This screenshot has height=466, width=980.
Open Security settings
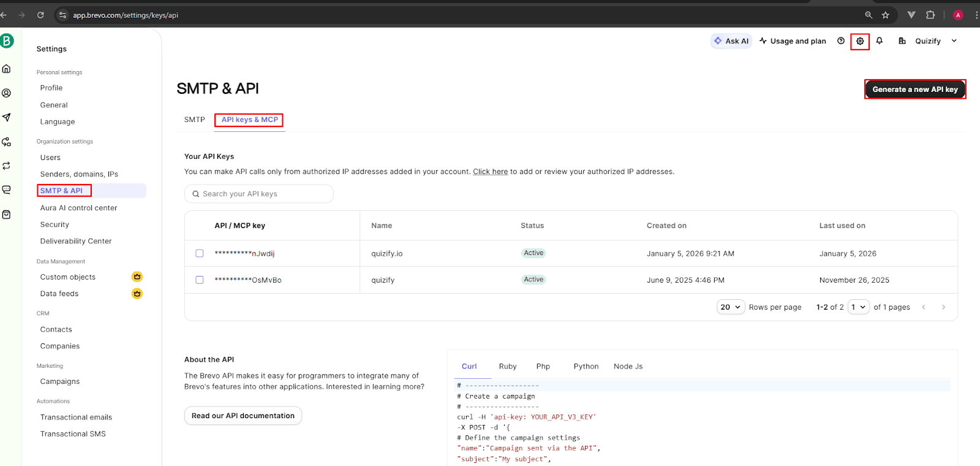point(55,224)
